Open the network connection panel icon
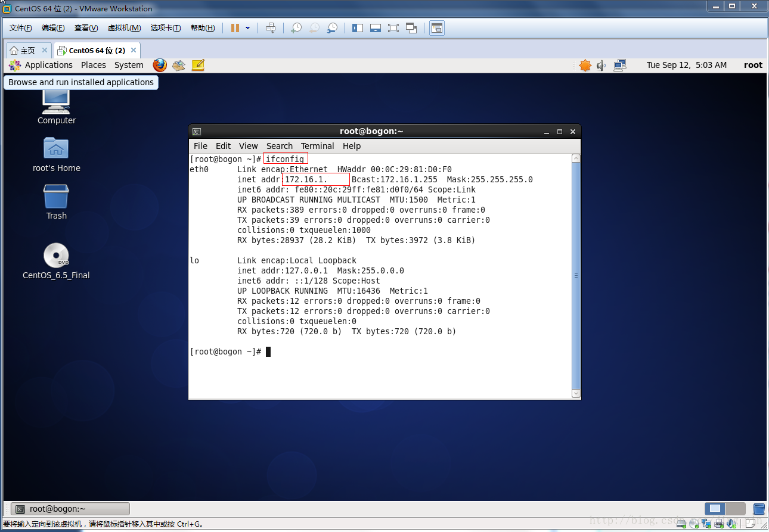 click(x=620, y=65)
